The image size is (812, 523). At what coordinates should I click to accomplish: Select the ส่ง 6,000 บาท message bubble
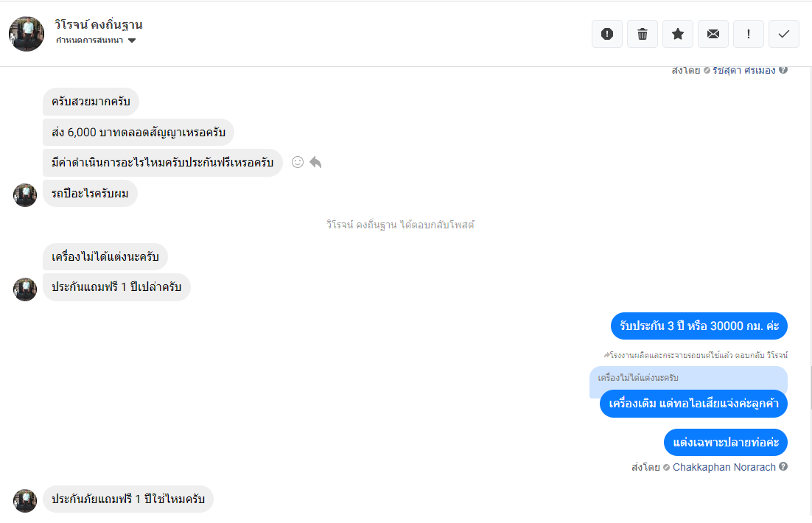139,133
